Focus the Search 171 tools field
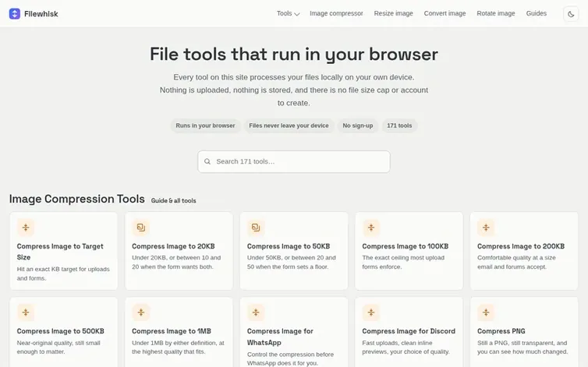Screen dimensions: 588x367 (294, 161)
